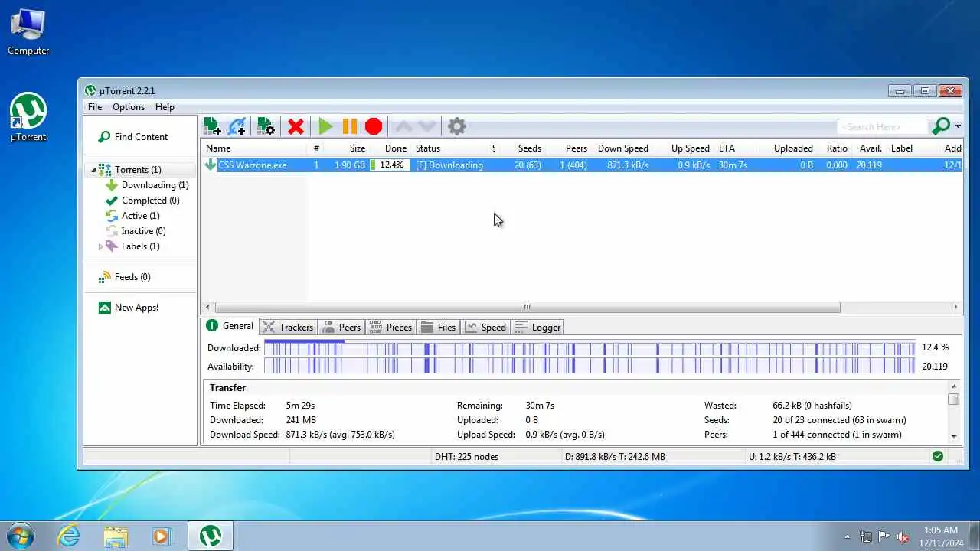
Task: Click the green search magnifier icon
Action: click(x=941, y=126)
